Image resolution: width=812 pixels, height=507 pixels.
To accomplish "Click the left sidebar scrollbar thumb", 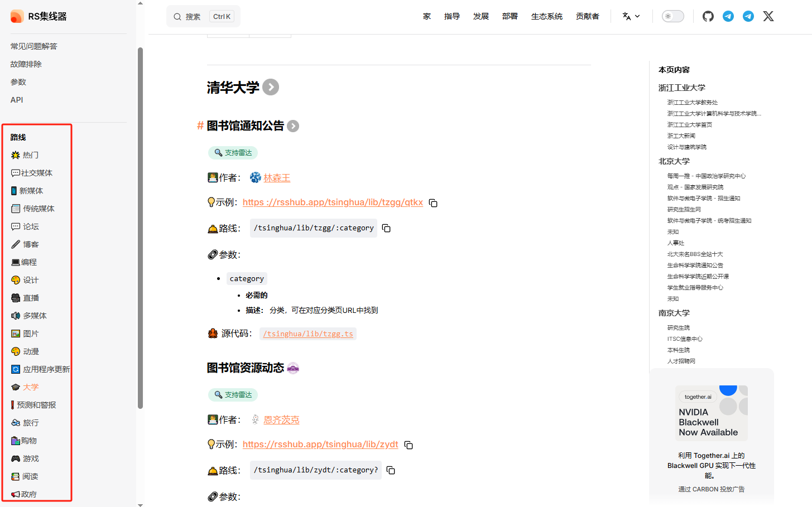I will coord(140,228).
